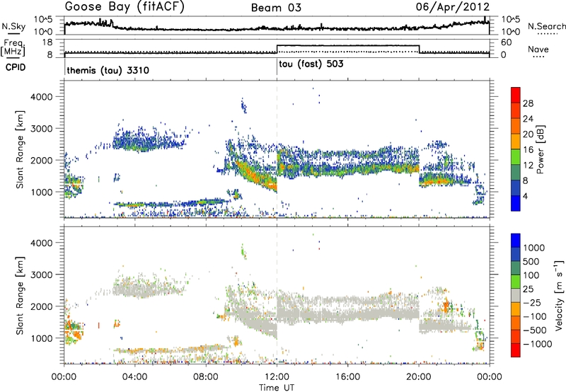Click the "Nave" legend label
The height and width of the screenshot is (392, 566).
click(x=538, y=50)
